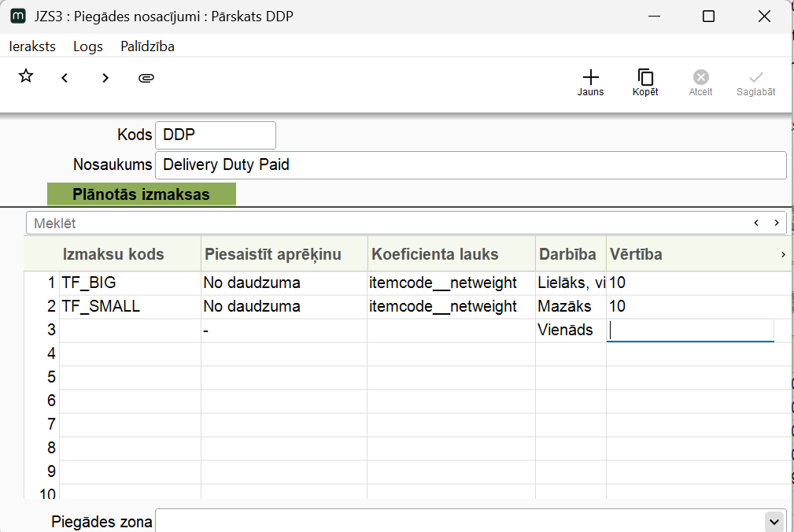
Task: Save record with Saglabāt checkmark
Action: point(755,82)
